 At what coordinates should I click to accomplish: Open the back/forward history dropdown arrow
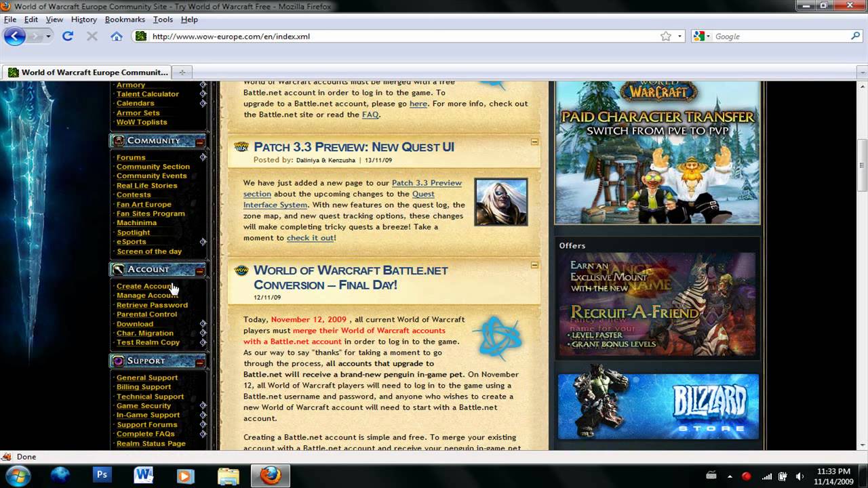click(x=48, y=36)
